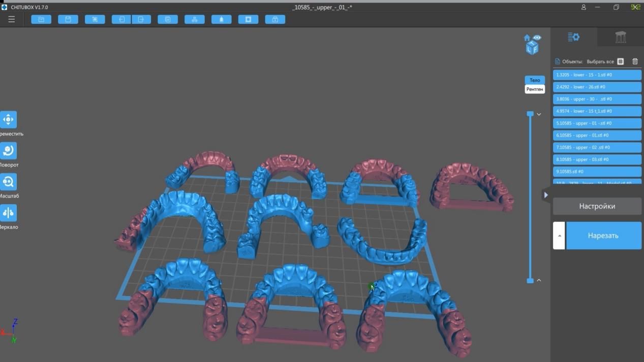This screenshot has height=362, width=644.
Task: Start slicing with the Нарезать button
Action: [x=604, y=235]
